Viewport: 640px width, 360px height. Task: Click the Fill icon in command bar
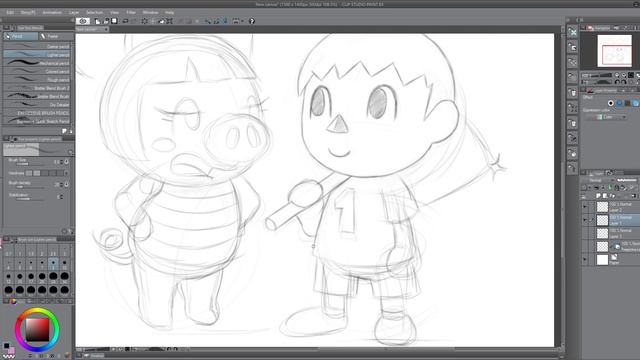pyautogui.click(x=162, y=21)
